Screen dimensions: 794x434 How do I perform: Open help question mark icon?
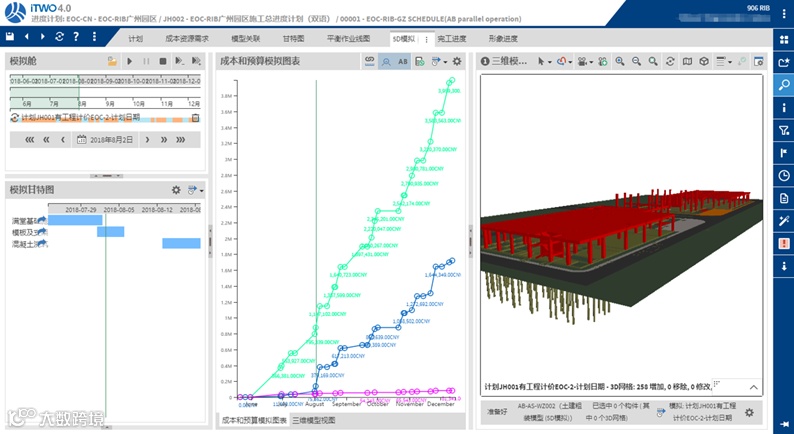click(76, 37)
